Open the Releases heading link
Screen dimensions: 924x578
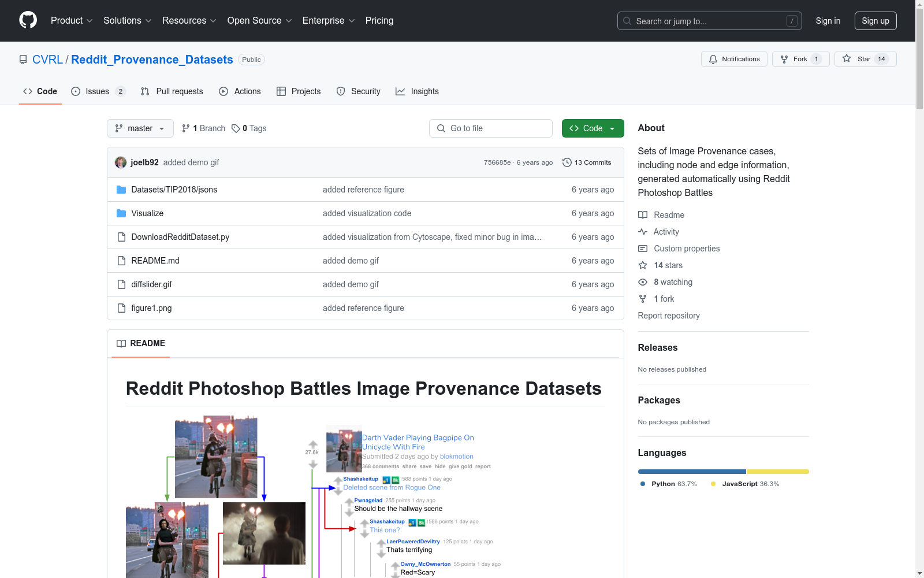(x=658, y=347)
